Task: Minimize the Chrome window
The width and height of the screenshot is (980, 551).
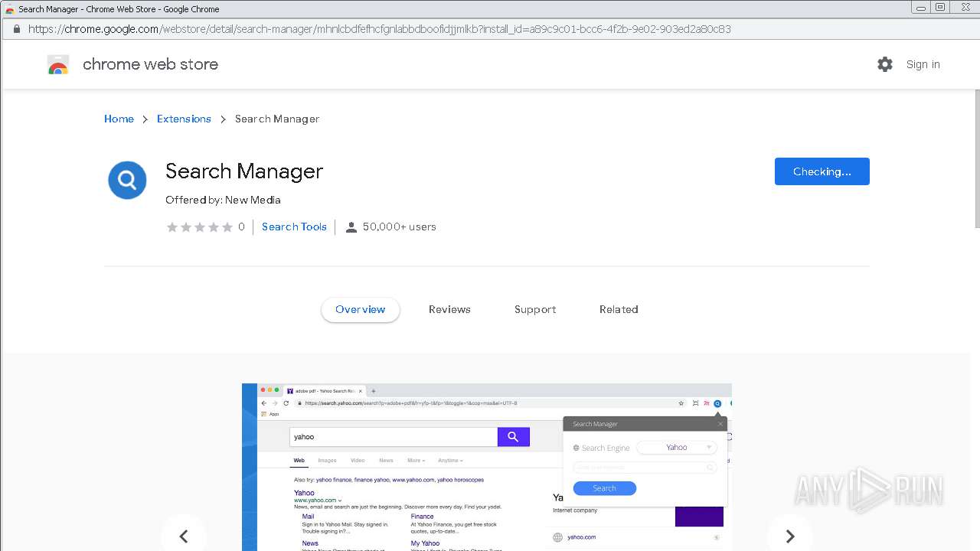Action: (x=920, y=8)
